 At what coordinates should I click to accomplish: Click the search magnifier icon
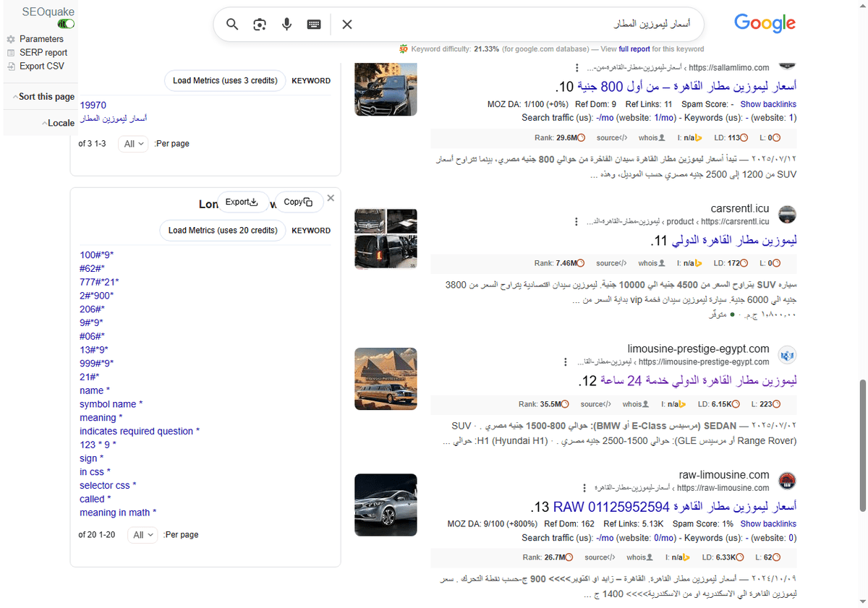coord(232,24)
